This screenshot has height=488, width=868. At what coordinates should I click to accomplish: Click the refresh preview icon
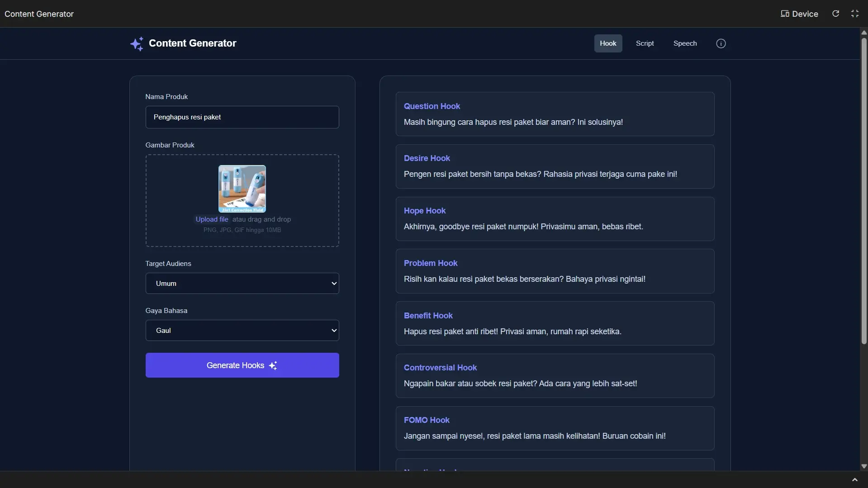coord(835,14)
